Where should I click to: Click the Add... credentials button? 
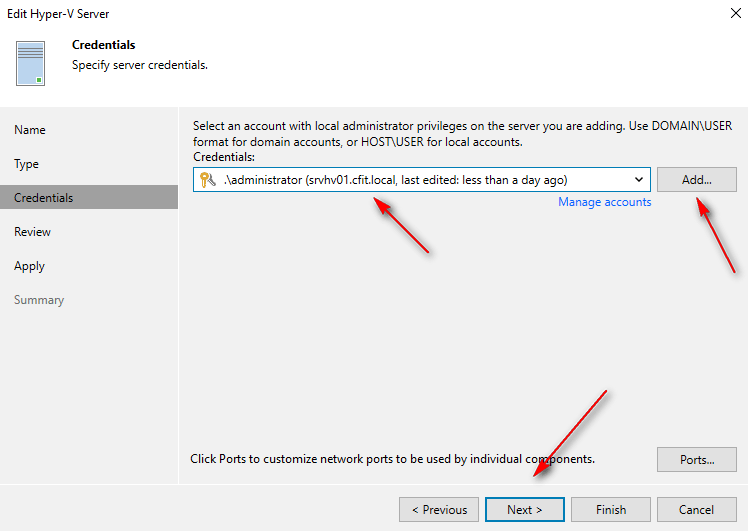tap(696, 180)
